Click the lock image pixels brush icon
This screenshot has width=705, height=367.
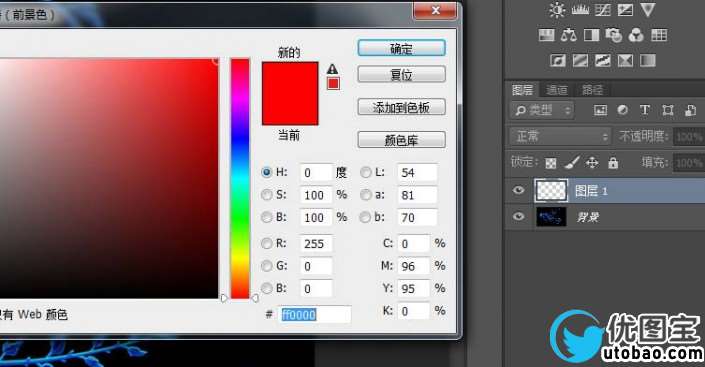pos(571,162)
